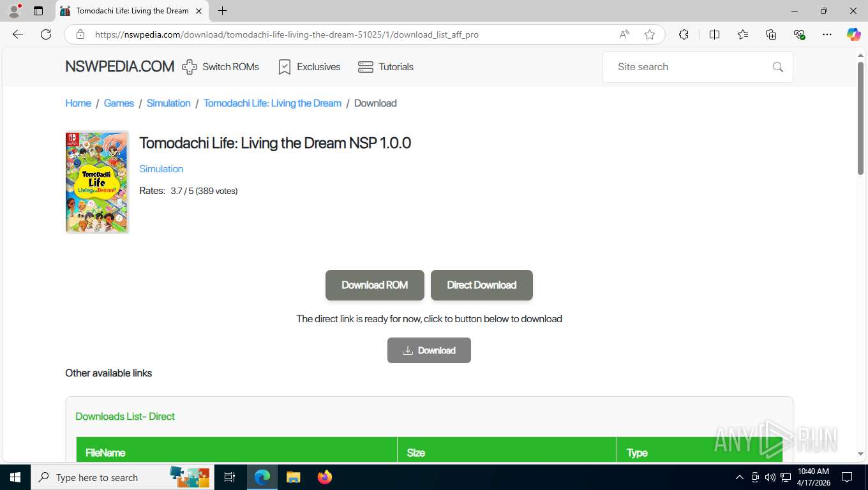Open Collections icon in toolbar
This screenshot has width=868, height=490.
pyautogui.click(x=771, y=34)
